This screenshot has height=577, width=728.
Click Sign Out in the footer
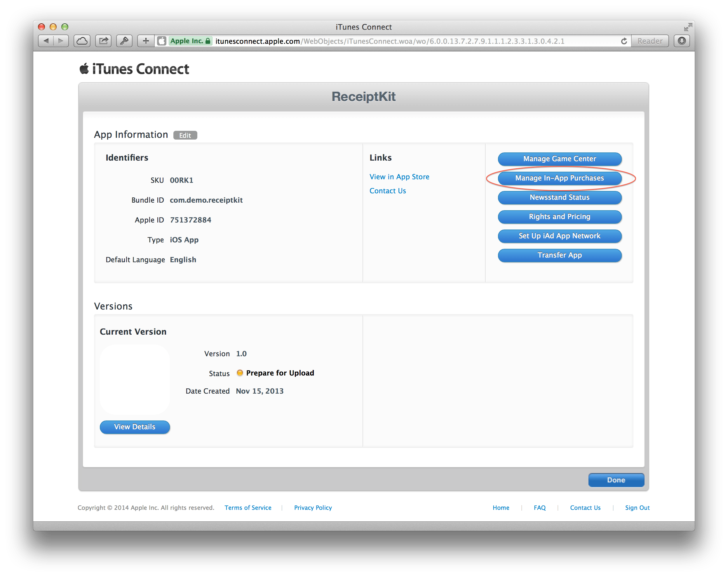tap(637, 508)
